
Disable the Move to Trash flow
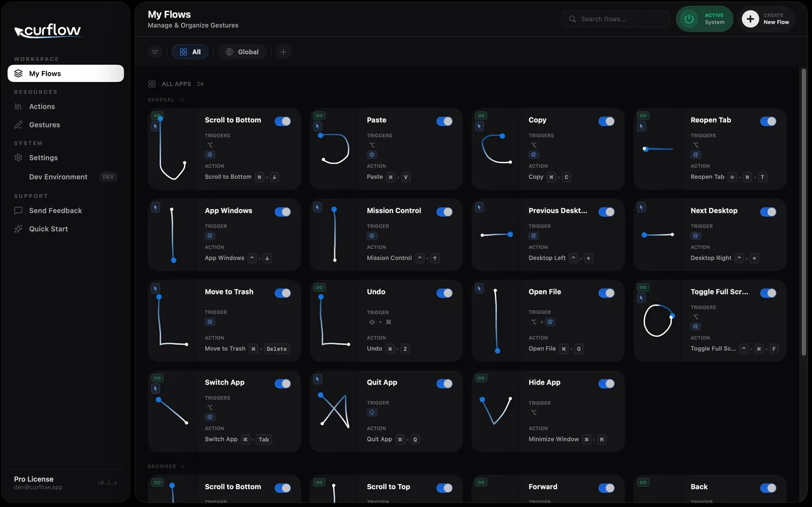point(283,293)
